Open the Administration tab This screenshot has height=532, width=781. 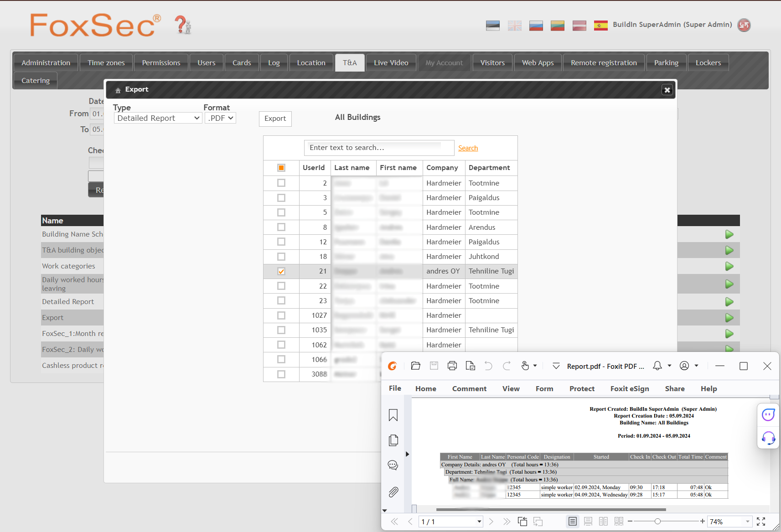click(46, 63)
